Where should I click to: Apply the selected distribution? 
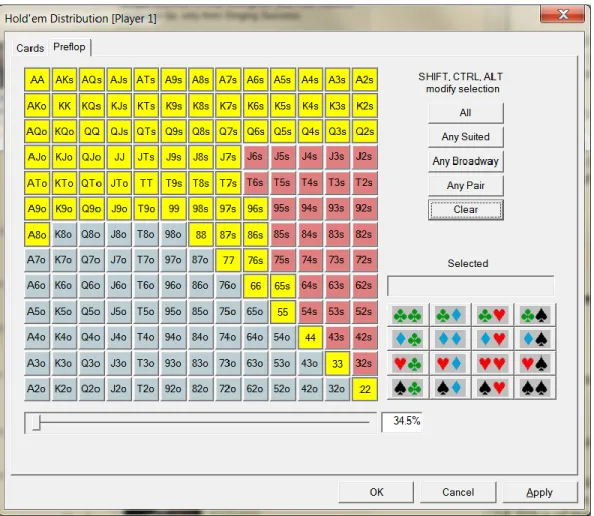pos(540,492)
